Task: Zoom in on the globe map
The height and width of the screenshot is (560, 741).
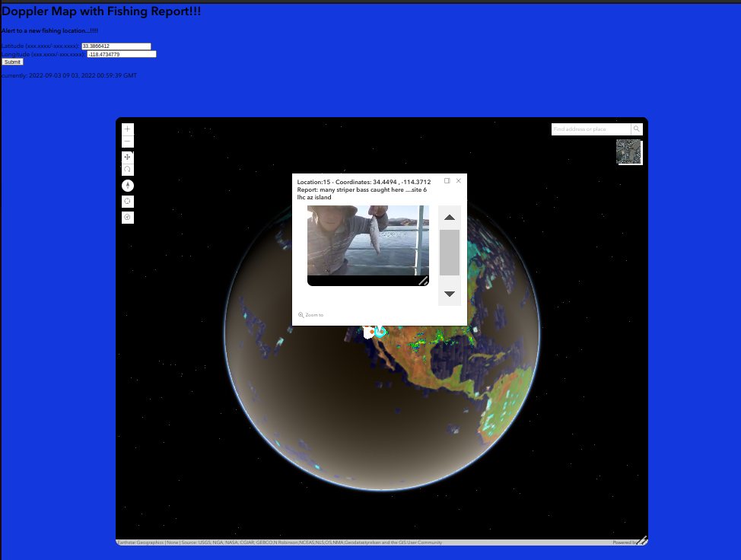Action: click(x=127, y=129)
